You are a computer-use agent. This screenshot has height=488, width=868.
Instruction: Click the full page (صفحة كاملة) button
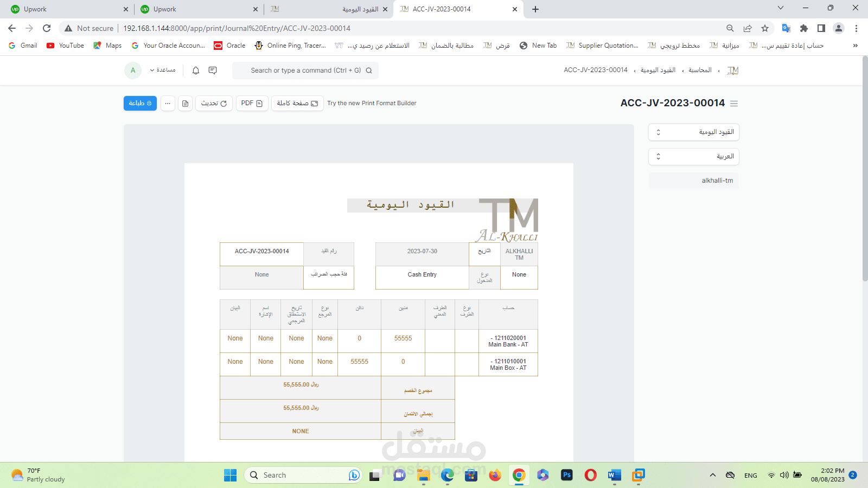[297, 103]
